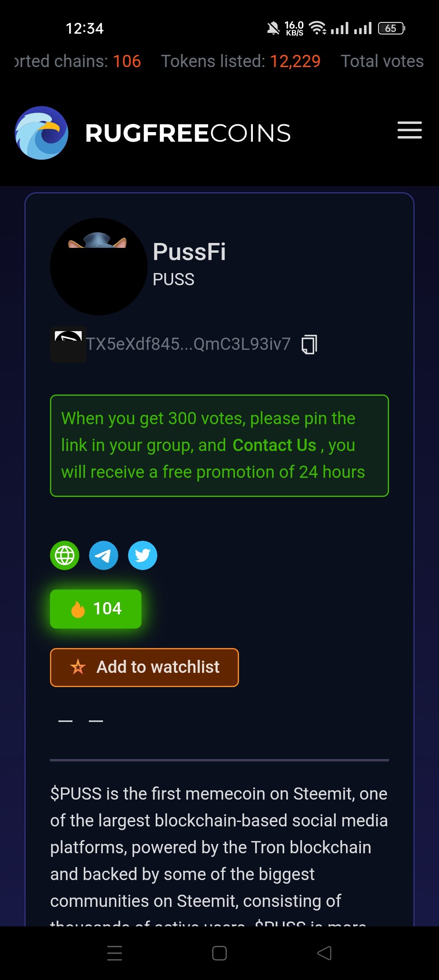Tap the Tokens listed 12,229 ticker stat
The height and width of the screenshot is (980, 439).
[x=241, y=61]
